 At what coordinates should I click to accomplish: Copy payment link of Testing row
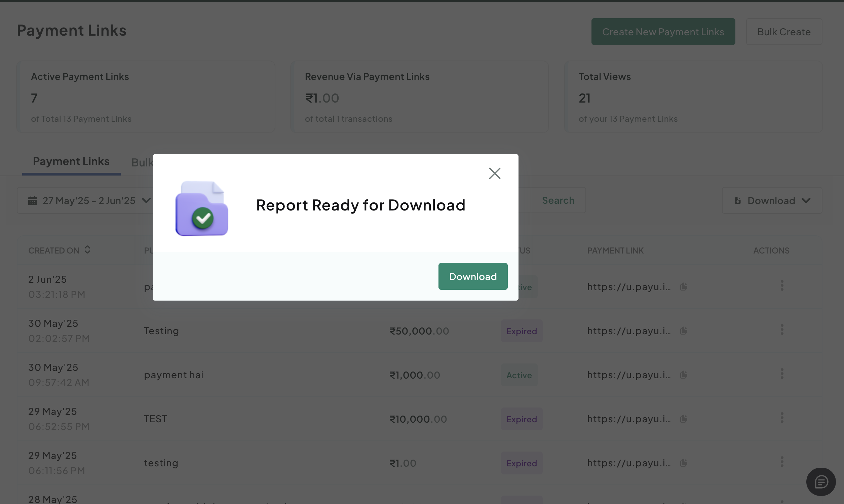[684, 331]
